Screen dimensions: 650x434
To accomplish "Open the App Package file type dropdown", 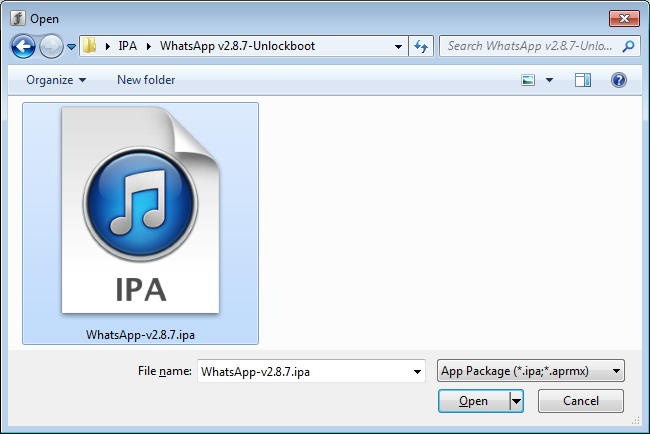I will pyautogui.click(x=531, y=371).
